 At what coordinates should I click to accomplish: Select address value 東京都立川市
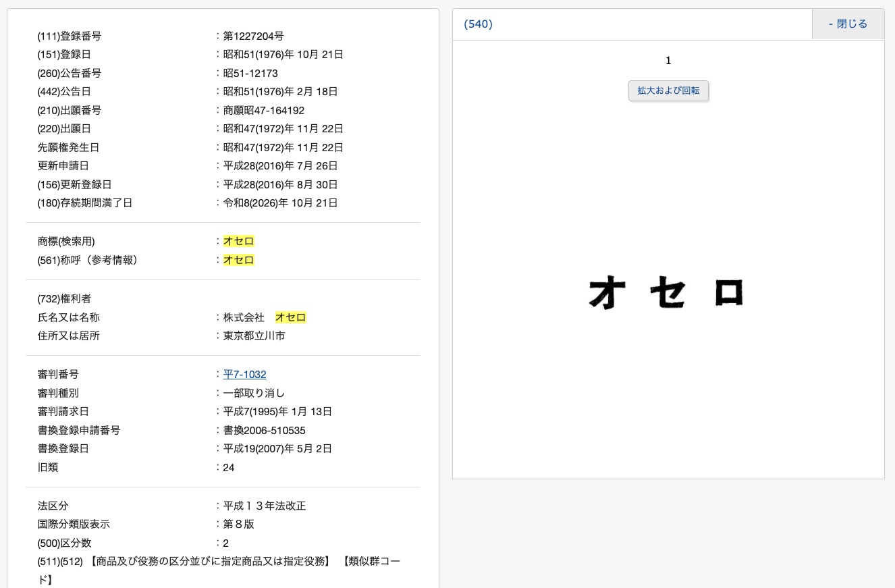[x=254, y=336]
